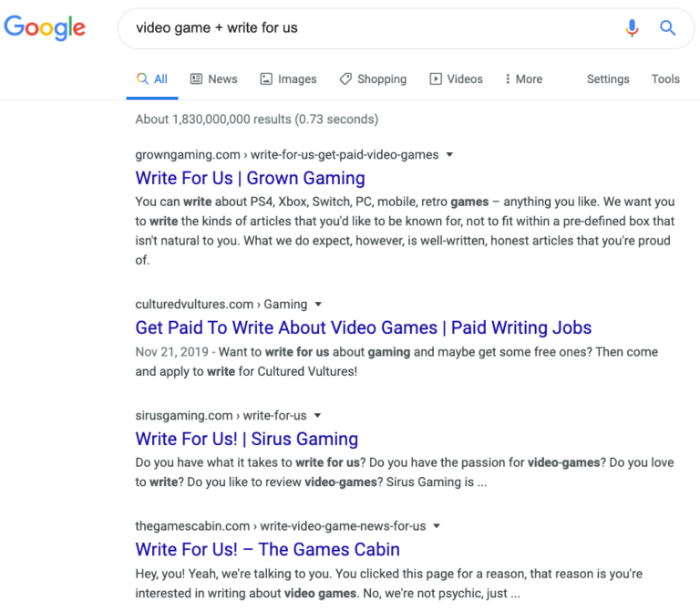
Task: Open search Tools options
Action: coord(665,79)
